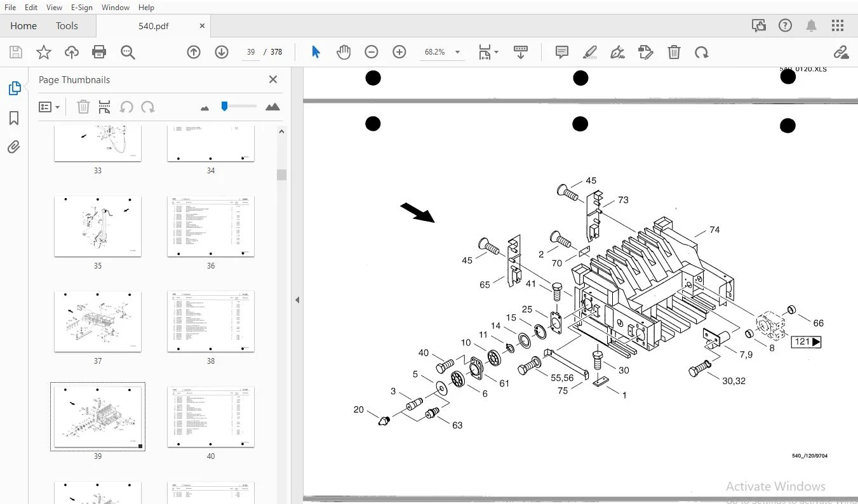
Task: Click the page number input field
Action: tap(251, 52)
